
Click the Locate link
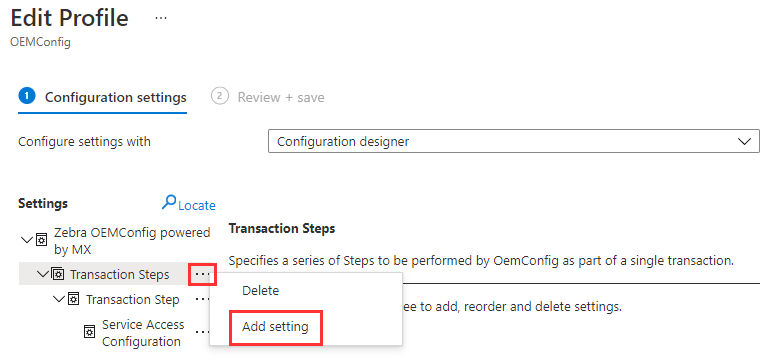coord(196,205)
